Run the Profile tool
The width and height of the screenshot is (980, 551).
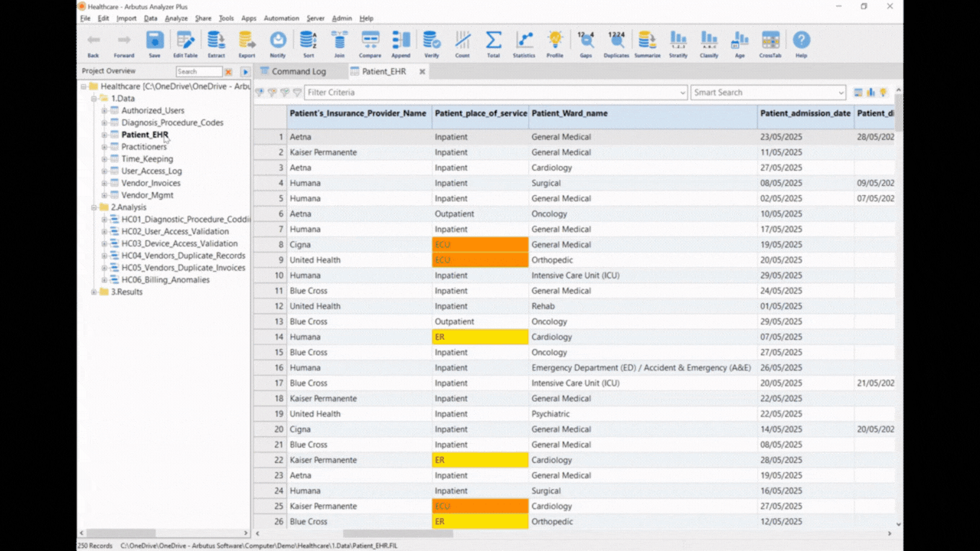click(555, 44)
